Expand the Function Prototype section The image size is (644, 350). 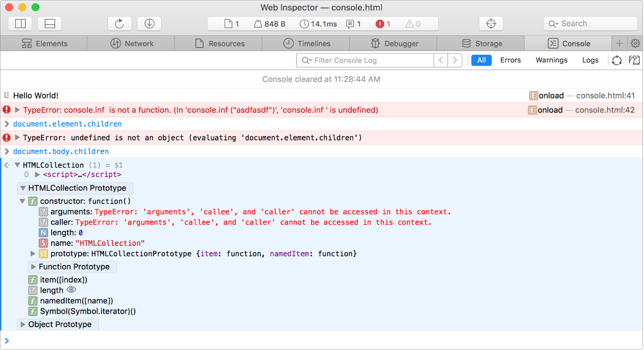pyautogui.click(x=34, y=267)
